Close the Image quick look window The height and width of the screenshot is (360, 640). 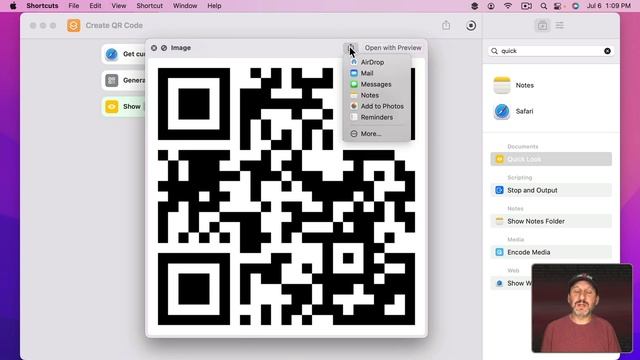(x=154, y=48)
